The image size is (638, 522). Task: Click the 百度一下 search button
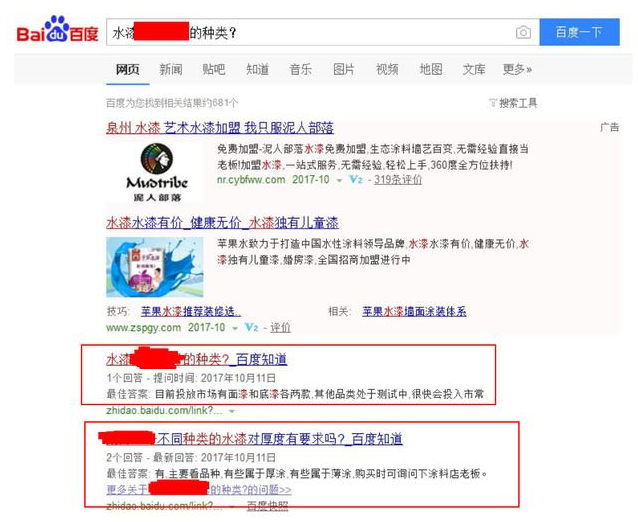pos(579,32)
